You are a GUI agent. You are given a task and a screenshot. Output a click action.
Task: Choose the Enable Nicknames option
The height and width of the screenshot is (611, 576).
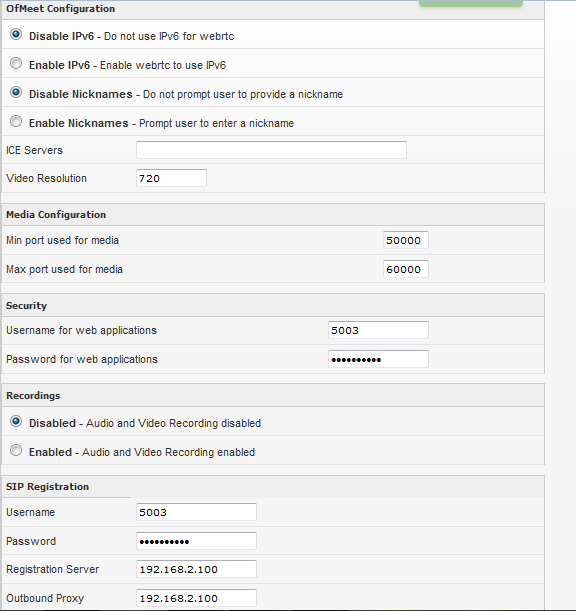tap(16, 121)
